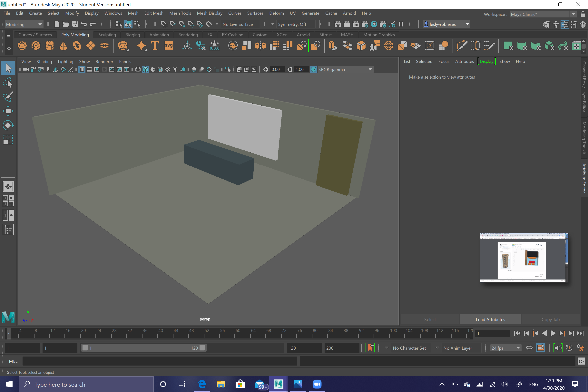Screen dimensions: 588x392
Task: Switch to the Sculpting shelf tab
Action: point(107,35)
